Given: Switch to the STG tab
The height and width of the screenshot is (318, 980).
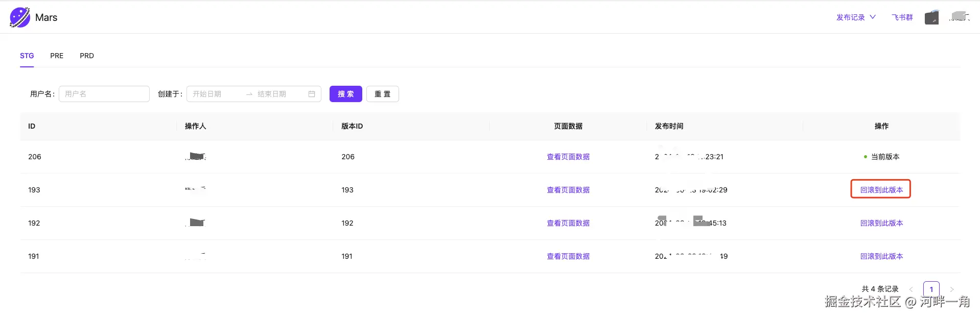Looking at the screenshot, I should coord(27,56).
